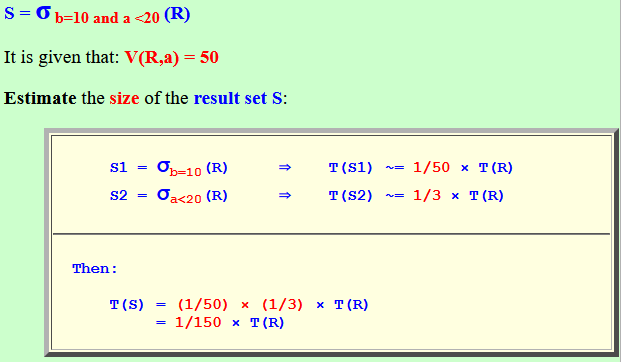Click the red '(1/50)' in the product
621x362 pixels.
coord(203,305)
